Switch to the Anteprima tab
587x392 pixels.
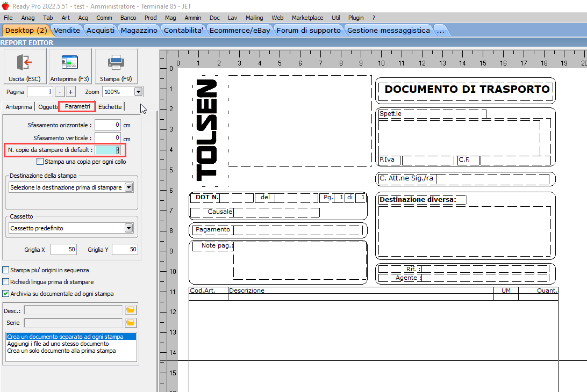[x=18, y=107]
